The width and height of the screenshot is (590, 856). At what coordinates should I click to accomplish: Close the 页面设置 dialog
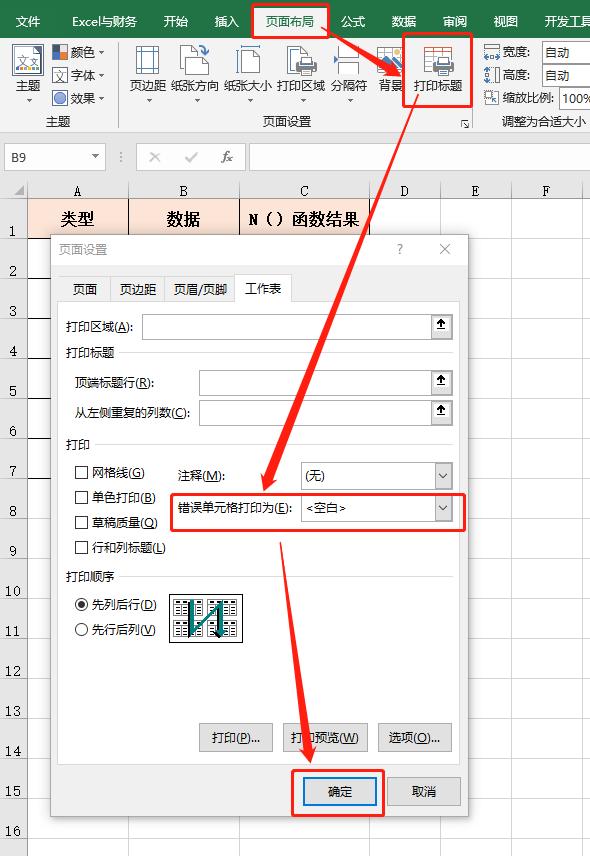pyautogui.click(x=445, y=249)
